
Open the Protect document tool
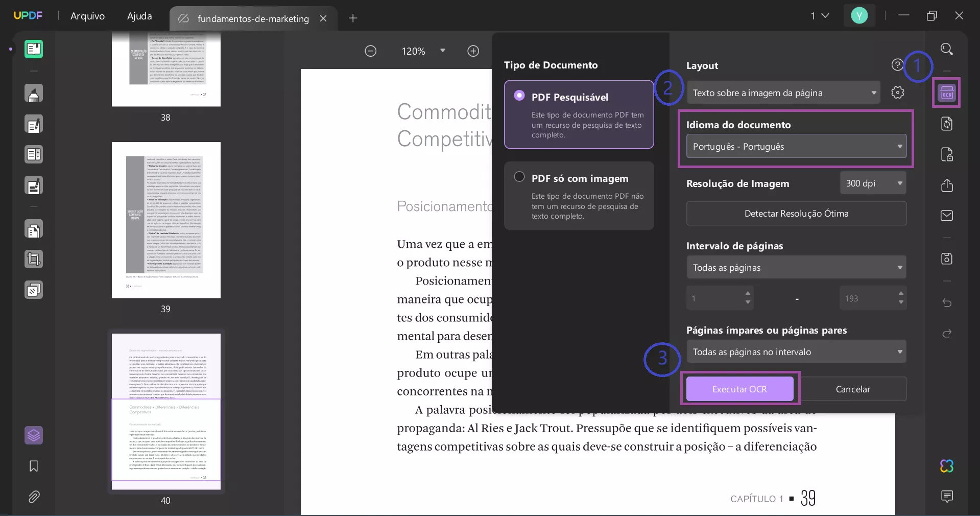coord(947,155)
